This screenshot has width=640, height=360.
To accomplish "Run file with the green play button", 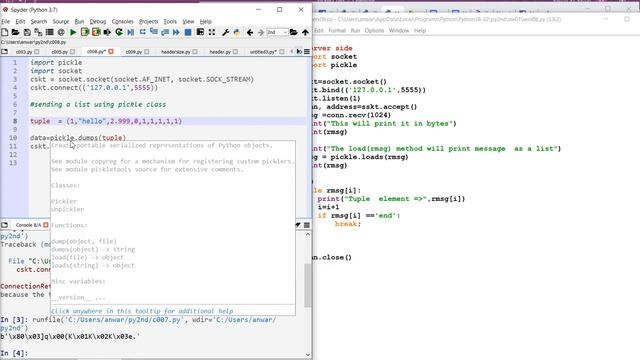I will tap(73, 32).
